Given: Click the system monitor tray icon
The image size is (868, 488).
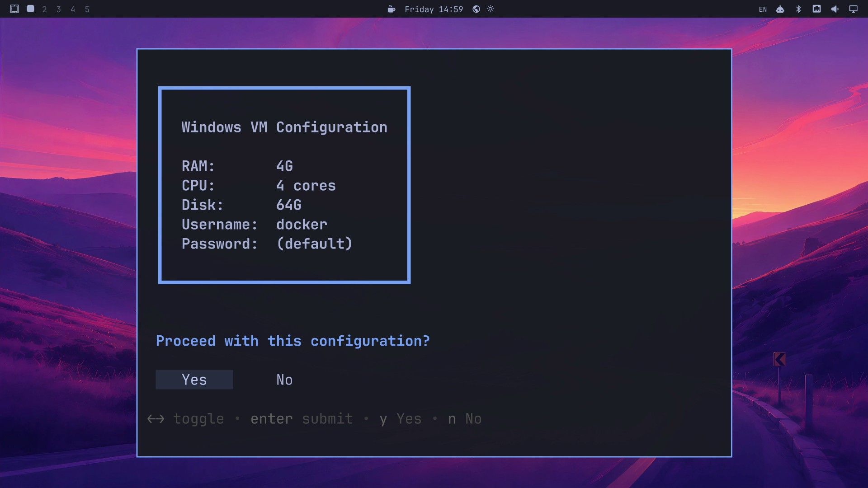Looking at the screenshot, I should [x=816, y=9].
